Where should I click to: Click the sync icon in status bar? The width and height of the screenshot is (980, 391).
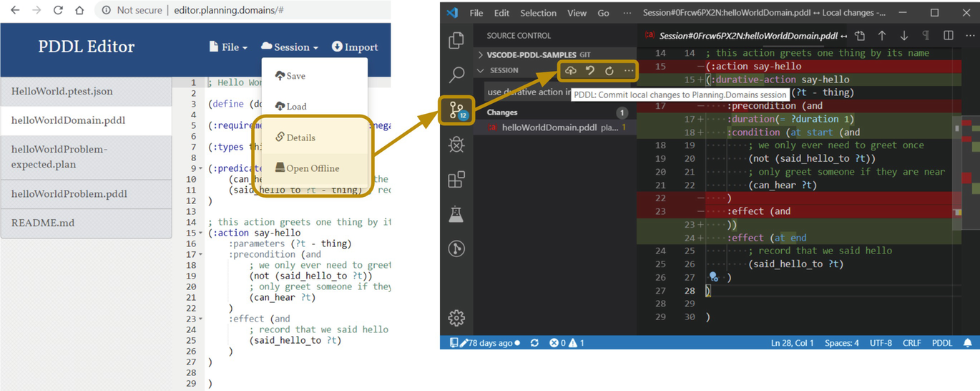point(534,343)
